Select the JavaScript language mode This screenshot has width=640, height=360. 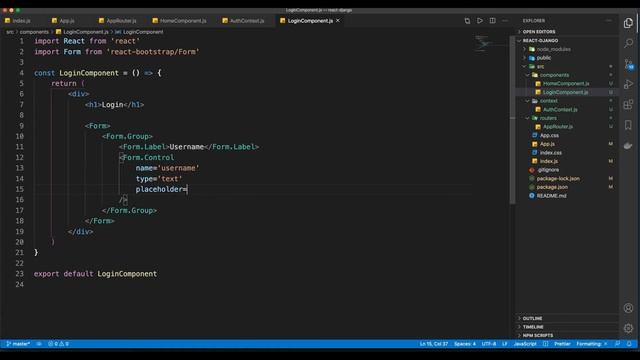pos(525,344)
